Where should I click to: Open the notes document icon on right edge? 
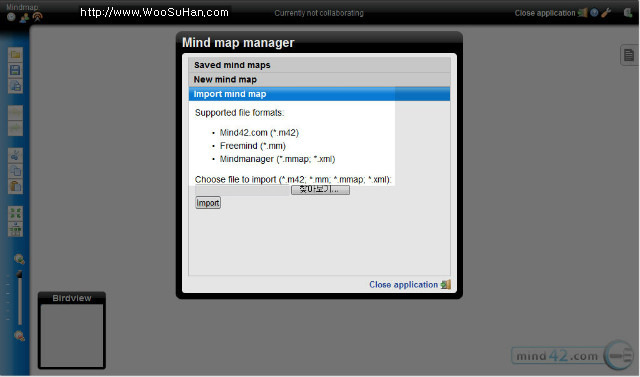629,55
